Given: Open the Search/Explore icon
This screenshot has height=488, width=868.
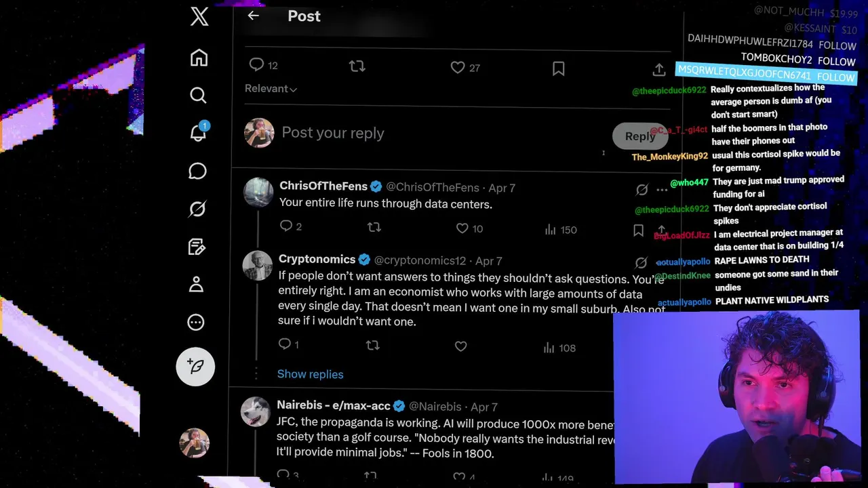Looking at the screenshot, I should click(x=198, y=96).
